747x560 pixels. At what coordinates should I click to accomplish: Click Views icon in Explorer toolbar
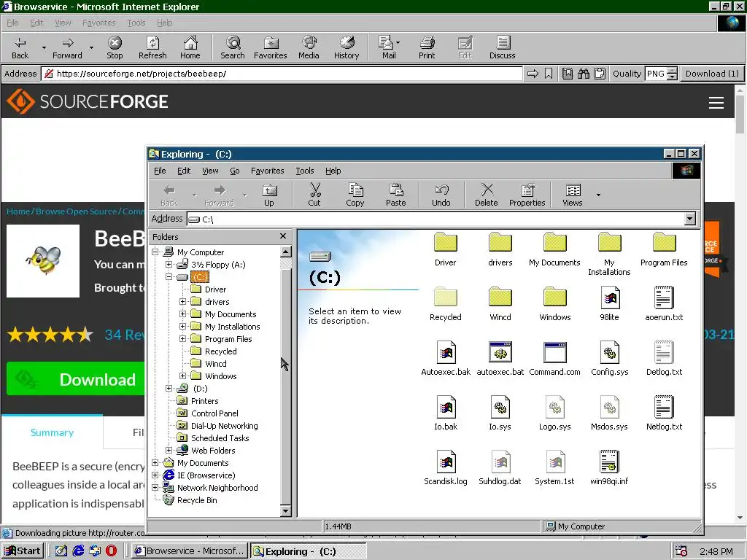[x=573, y=190]
